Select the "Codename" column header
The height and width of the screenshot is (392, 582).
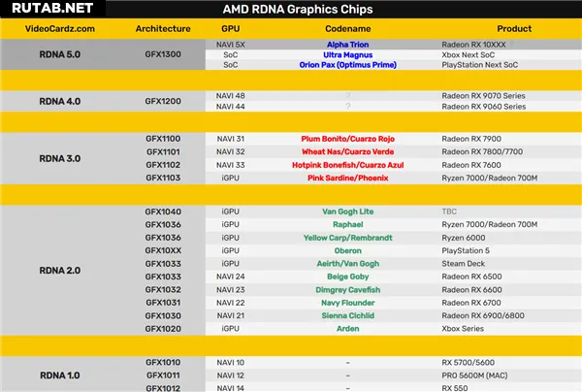(348, 28)
